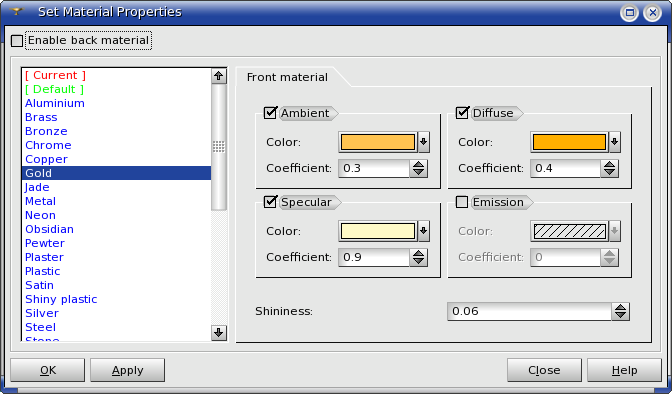Open the Diffuse color dropdown arrow
The image size is (672, 394).
[x=615, y=142]
